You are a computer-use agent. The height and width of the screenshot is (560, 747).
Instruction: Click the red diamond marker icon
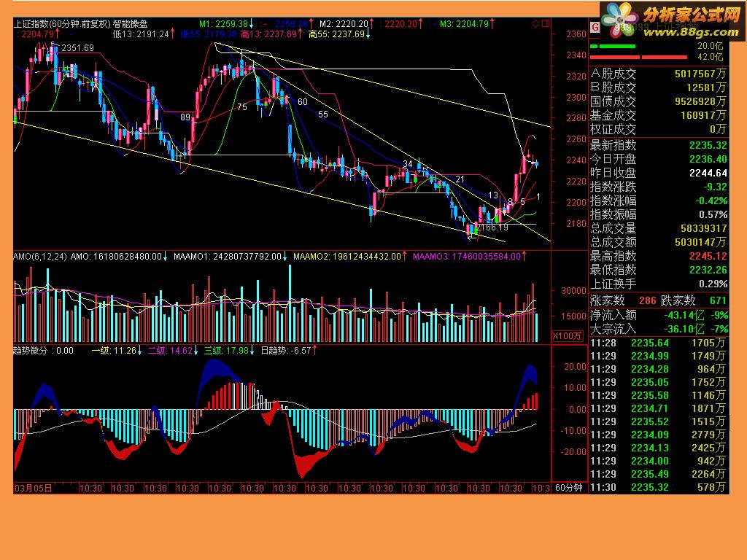(x=535, y=23)
